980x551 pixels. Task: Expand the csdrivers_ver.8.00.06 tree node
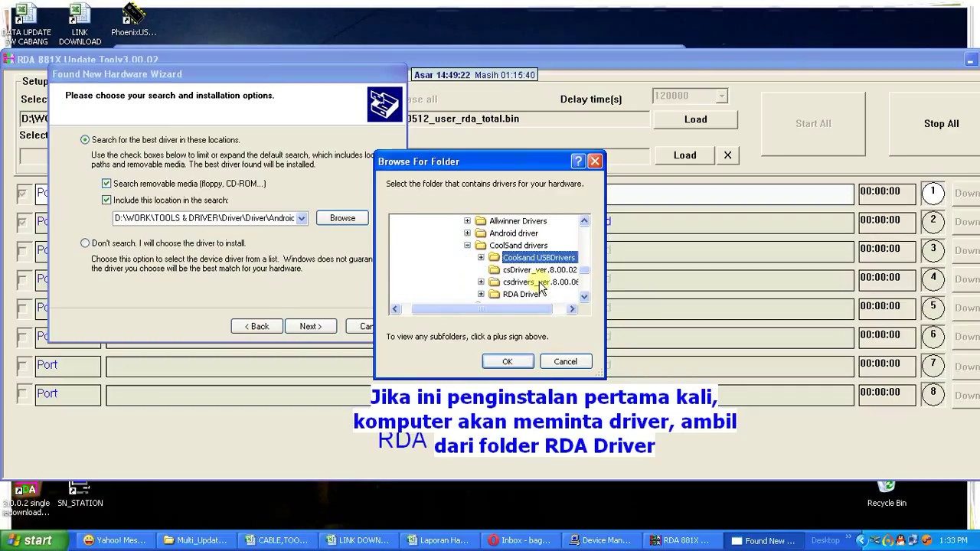click(x=481, y=282)
